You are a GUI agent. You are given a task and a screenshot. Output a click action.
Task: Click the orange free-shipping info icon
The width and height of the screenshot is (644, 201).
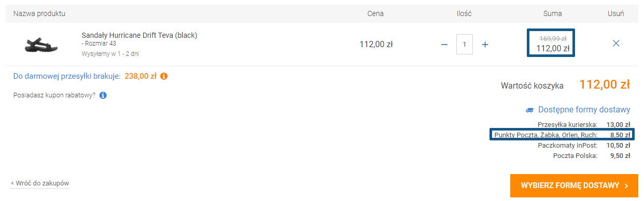pos(164,76)
